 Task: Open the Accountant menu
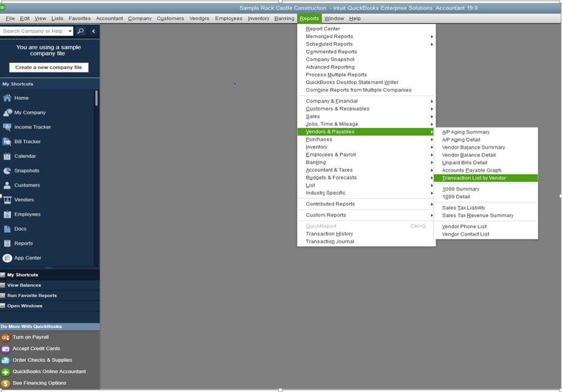click(x=110, y=19)
